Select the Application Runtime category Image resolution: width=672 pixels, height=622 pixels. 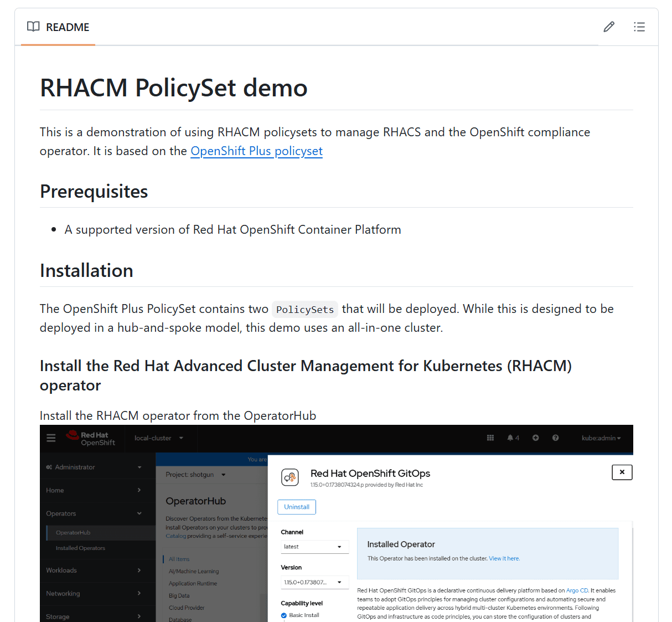[x=193, y=583]
